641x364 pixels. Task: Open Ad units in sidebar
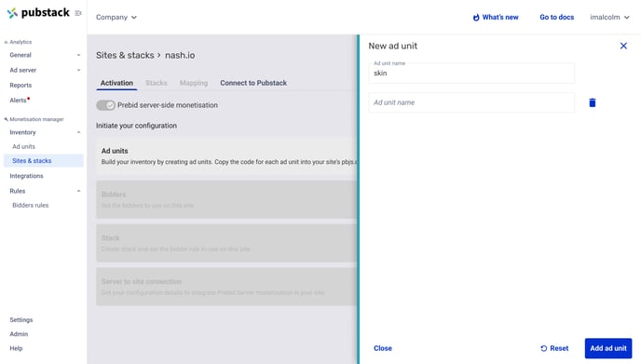click(x=23, y=146)
